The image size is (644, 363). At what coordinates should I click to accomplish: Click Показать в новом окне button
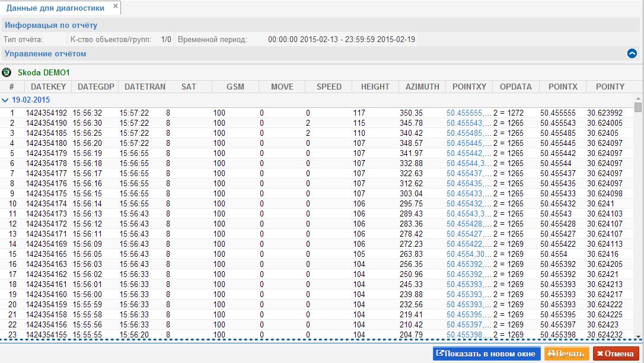(x=486, y=354)
